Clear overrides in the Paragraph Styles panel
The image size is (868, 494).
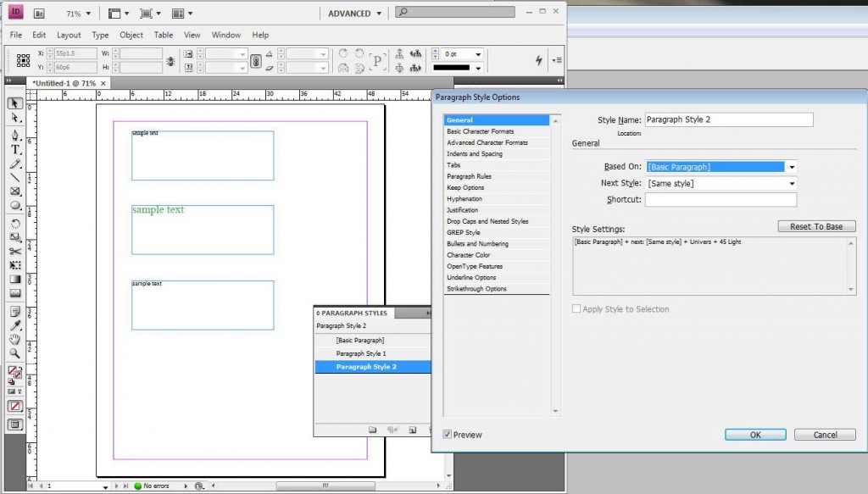pyautogui.click(x=393, y=430)
